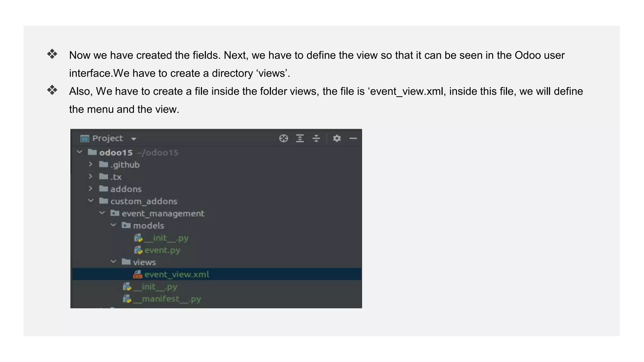Select the odoo15 root project folder
This screenshot has height=362, width=644.
[x=116, y=153]
